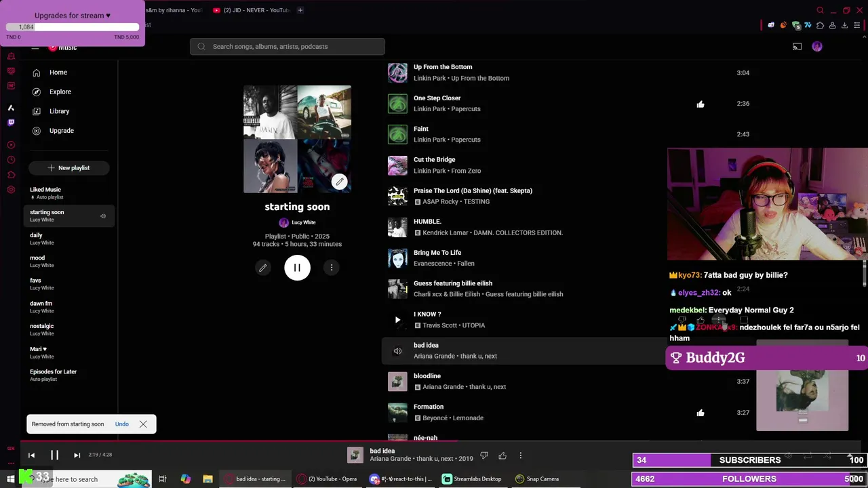This screenshot has height=488, width=868.
Task: Skip to the next track
Action: pyautogui.click(x=77, y=455)
